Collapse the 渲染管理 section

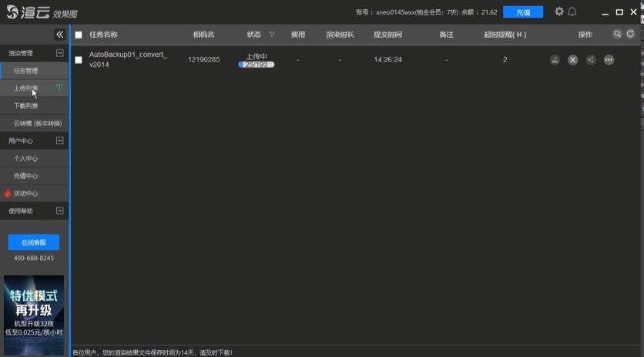[59, 53]
